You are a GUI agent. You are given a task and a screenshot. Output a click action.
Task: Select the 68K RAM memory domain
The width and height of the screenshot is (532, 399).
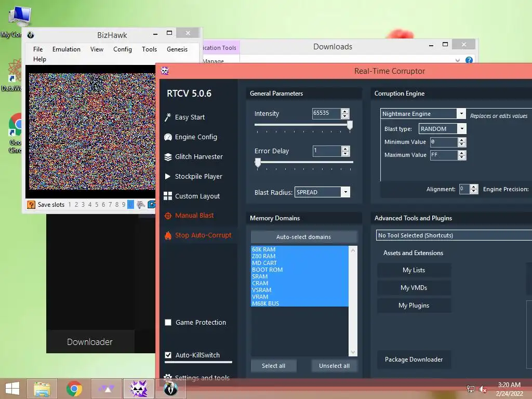tap(300, 249)
